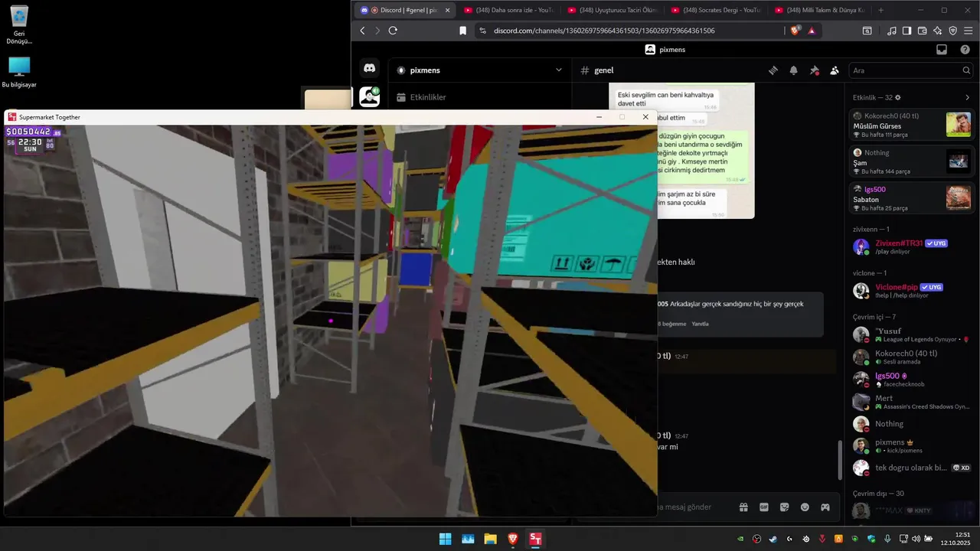Open Etkinlik activity settings gear
The height and width of the screenshot is (551, 980).
point(898,97)
